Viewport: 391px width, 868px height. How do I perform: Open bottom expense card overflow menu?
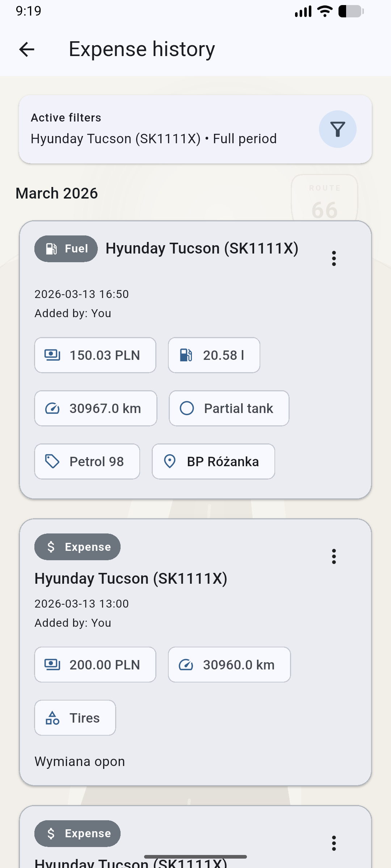(x=334, y=843)
